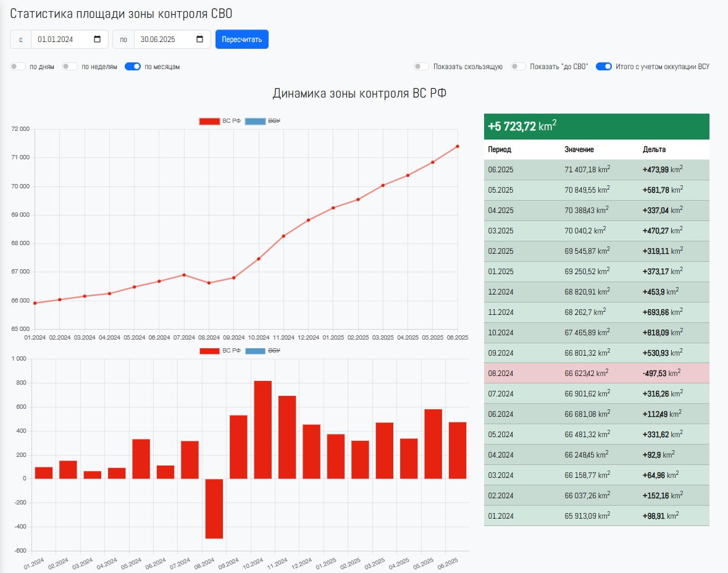The width and height of the screenshot is (728, 573).
Task: Turn on 'Показать "до СВО"' switch
Action: [518, 67]
